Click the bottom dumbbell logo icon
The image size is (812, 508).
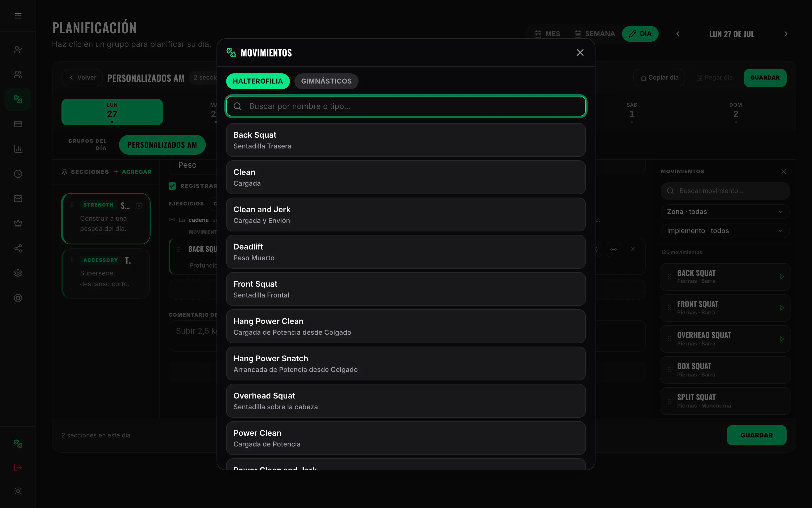coord(18,443)
